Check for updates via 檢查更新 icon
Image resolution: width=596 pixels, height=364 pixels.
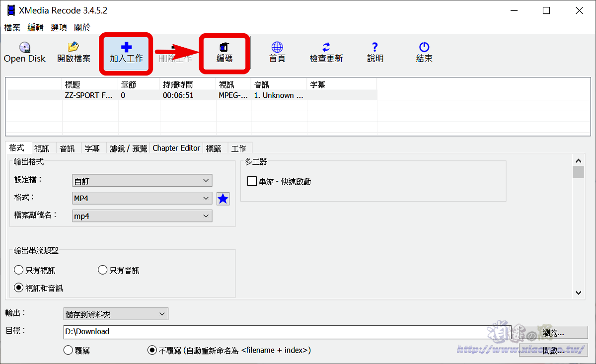coord(326,47)
